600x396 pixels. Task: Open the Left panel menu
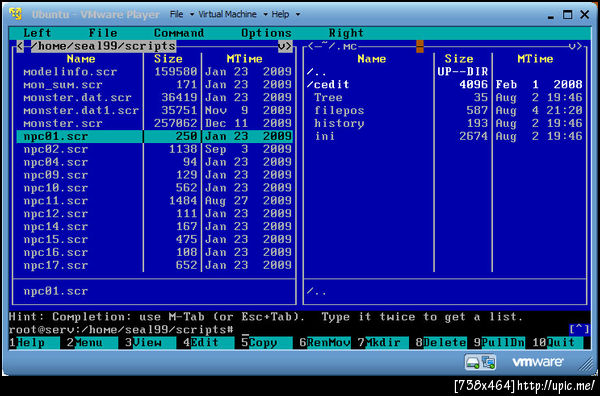click(37, 33)
